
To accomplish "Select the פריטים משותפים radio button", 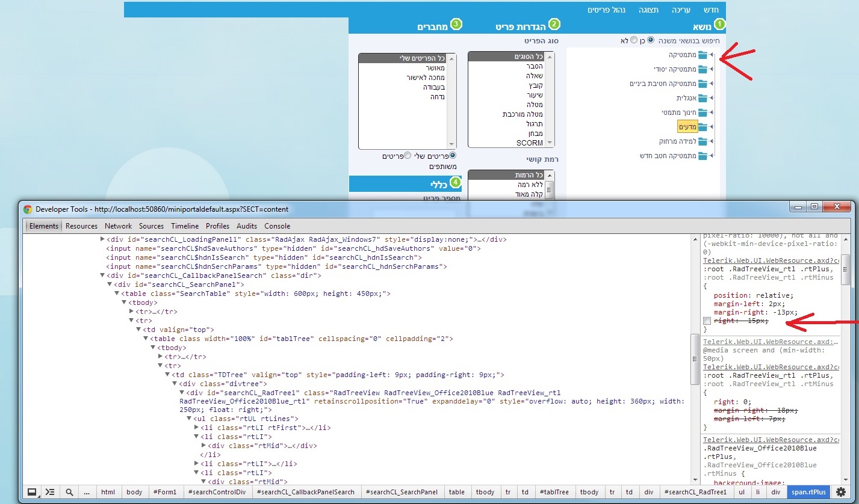I will click(x=408, y=155).
